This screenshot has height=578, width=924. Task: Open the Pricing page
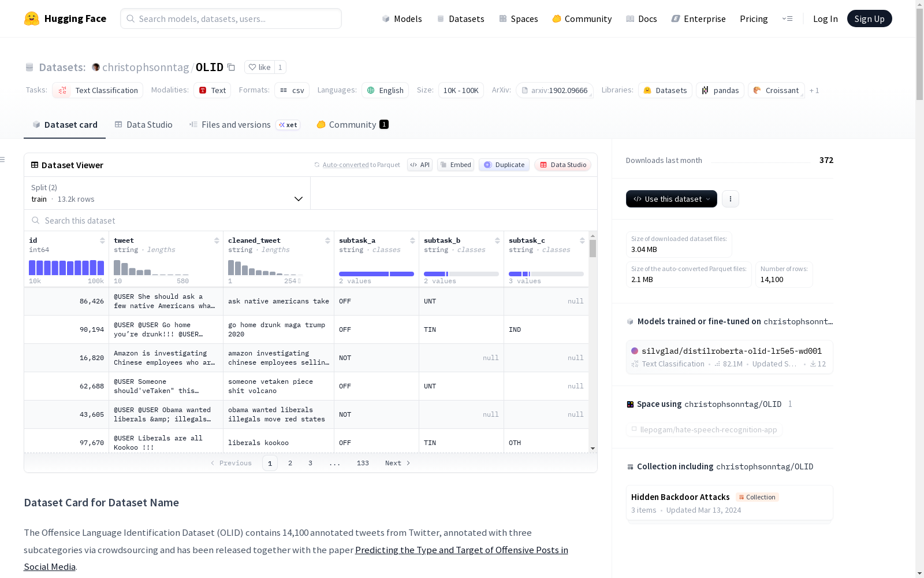[754, 18]
